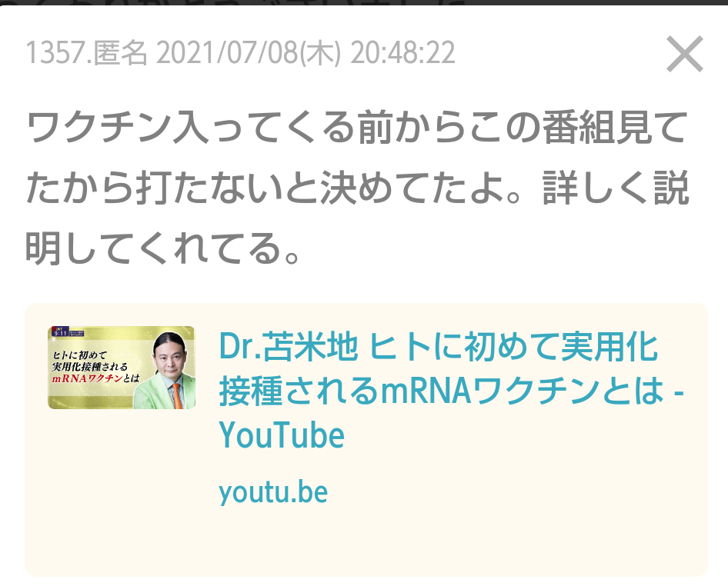Click the comment line starting ワクチン入ってくる前から
This screenshot has height=586, width=728.
click(x=356, y=127)
